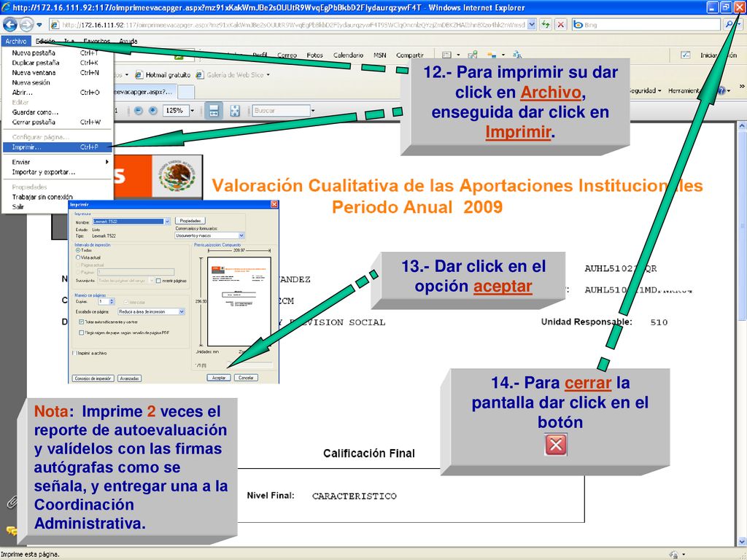Screen dimensions: 747x560
Task: Expand the Buscar field dropdown arrow
Action: (312, 111)
